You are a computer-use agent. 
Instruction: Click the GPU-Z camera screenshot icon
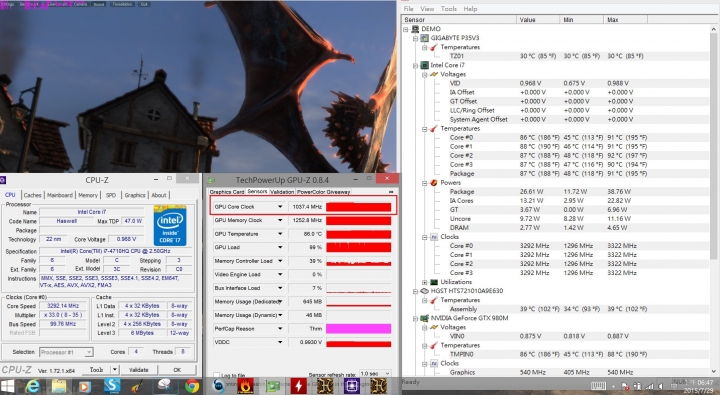click(391, 192)
